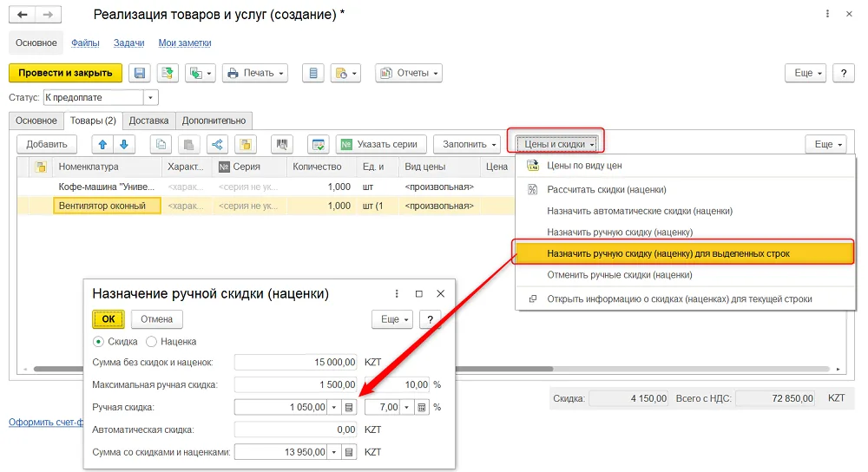
Task: Open the Печать dropdown button
Action: [x=255, y=73]
